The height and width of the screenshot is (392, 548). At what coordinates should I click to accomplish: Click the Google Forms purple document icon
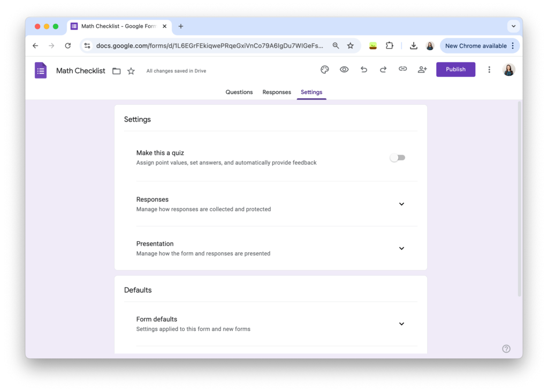point(40,70)
